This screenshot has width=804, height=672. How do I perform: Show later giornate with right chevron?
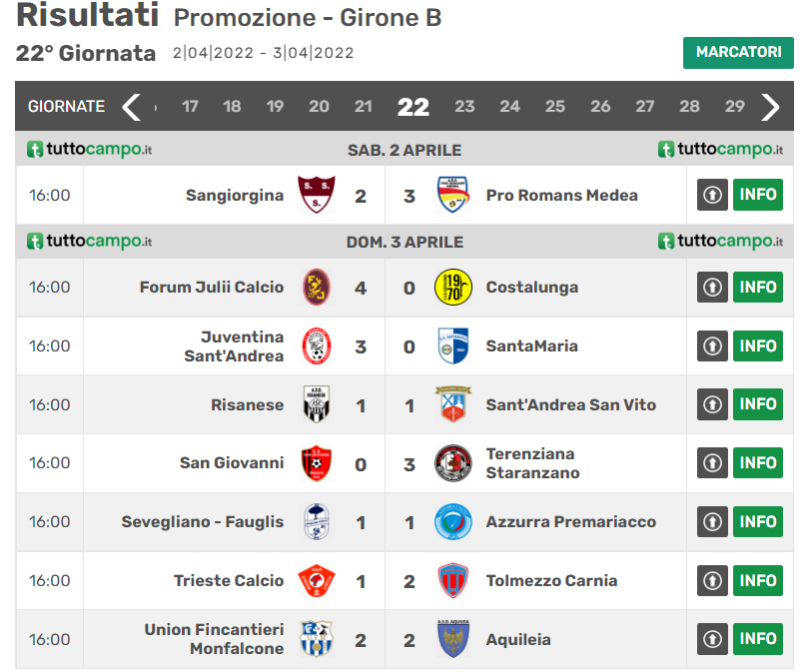coord(770,107)
